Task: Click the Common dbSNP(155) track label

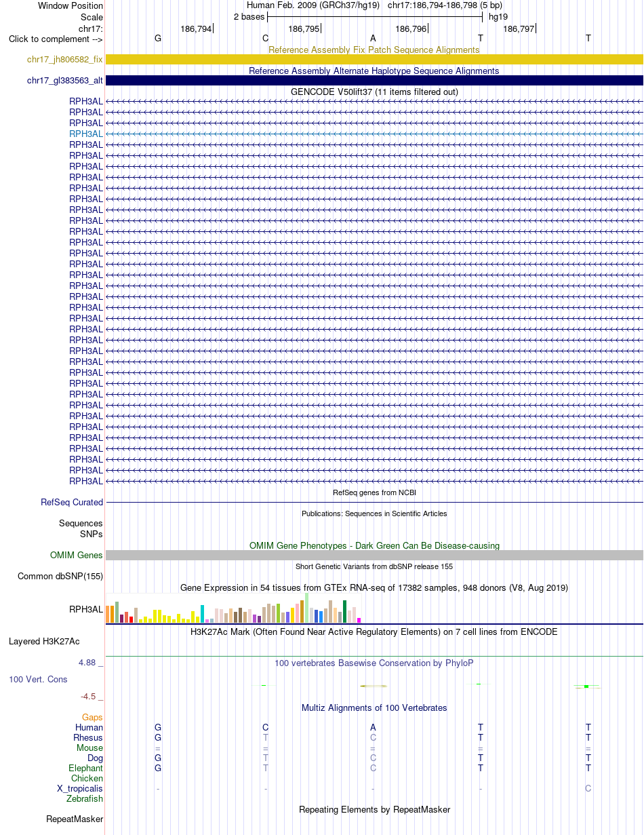Action: (x=60, y=577)
